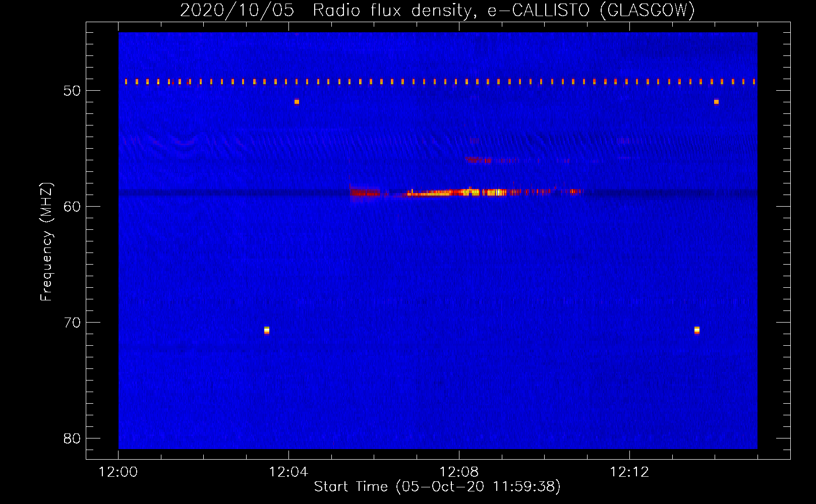Image resolution: width=816 pixels, height=504 pixels.
Task: Click the 50 frequency tick label
Action: 72,91
